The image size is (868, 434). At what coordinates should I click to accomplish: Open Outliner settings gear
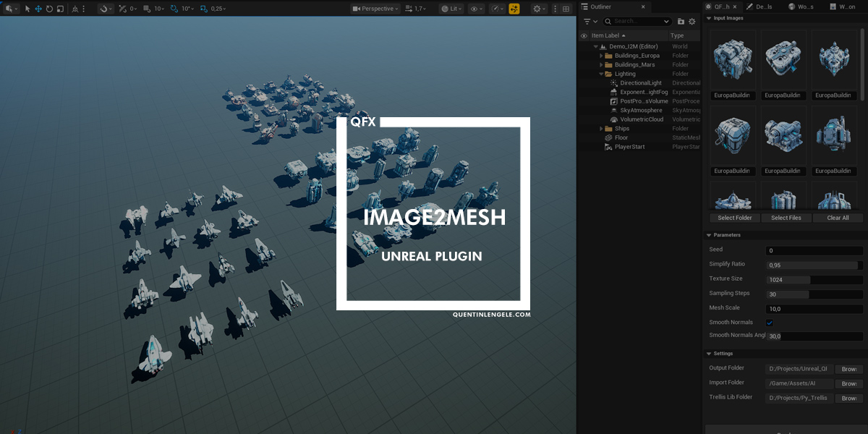point(692,22)
